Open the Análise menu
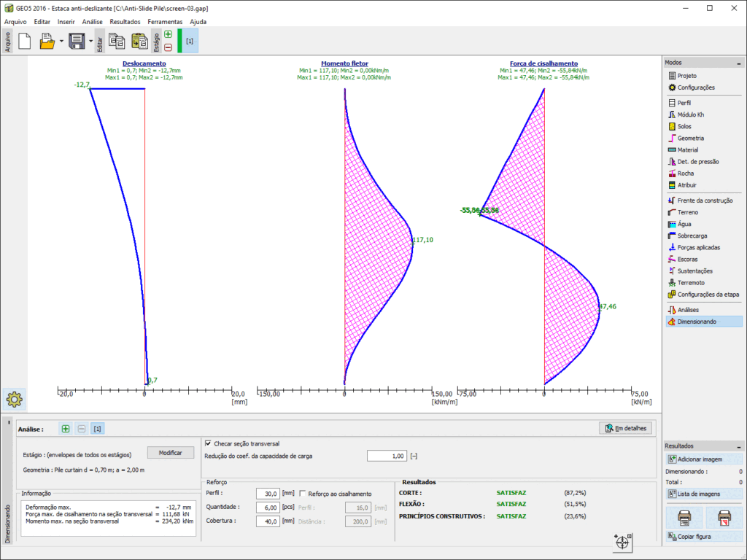Image resolution: width=747 pixels, height=560 pixels. (x=92, y=22)
